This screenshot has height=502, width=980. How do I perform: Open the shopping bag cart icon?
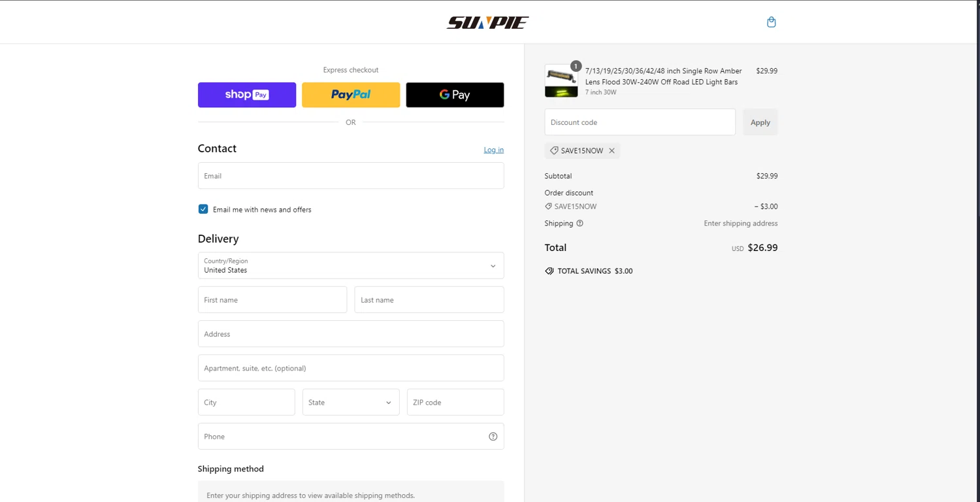click(771, 22)
